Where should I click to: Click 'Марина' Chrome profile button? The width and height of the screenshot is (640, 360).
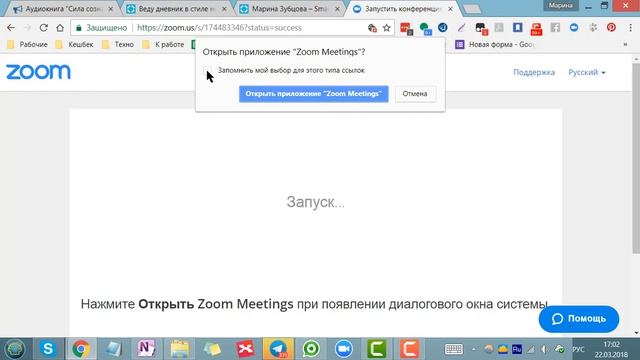coord(561,5)
